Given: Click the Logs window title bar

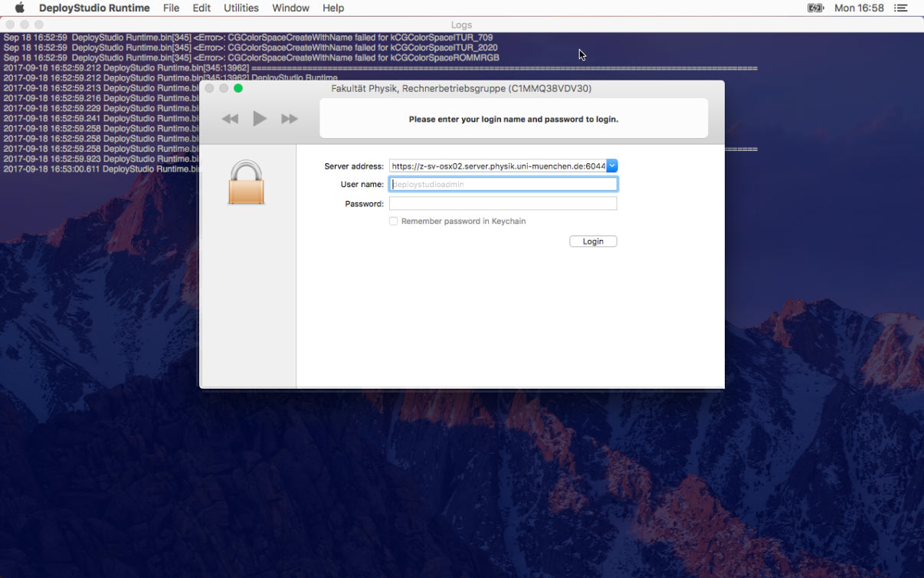Looking at the screenshot, I should point(461,25).
